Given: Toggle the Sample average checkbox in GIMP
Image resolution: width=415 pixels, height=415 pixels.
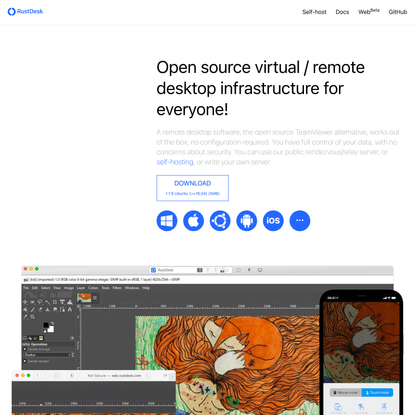Looking at the screenshot, I should [25, 349].
